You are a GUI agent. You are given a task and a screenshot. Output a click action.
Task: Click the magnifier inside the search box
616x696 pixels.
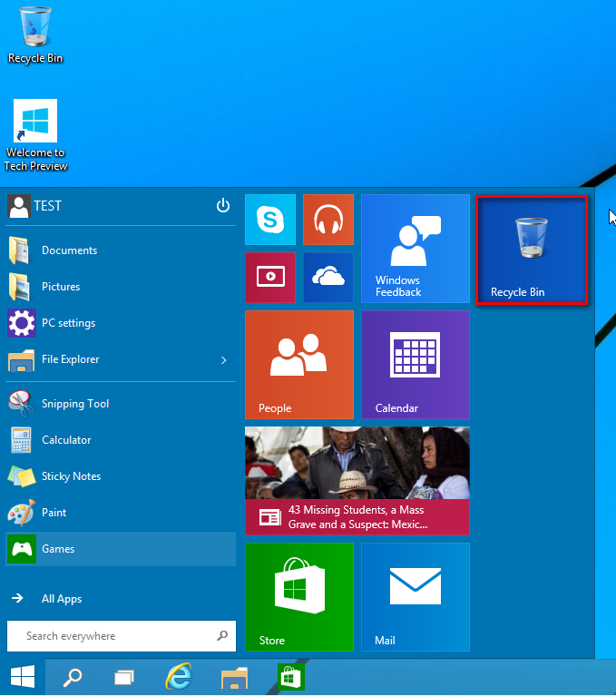coord(222,635)
